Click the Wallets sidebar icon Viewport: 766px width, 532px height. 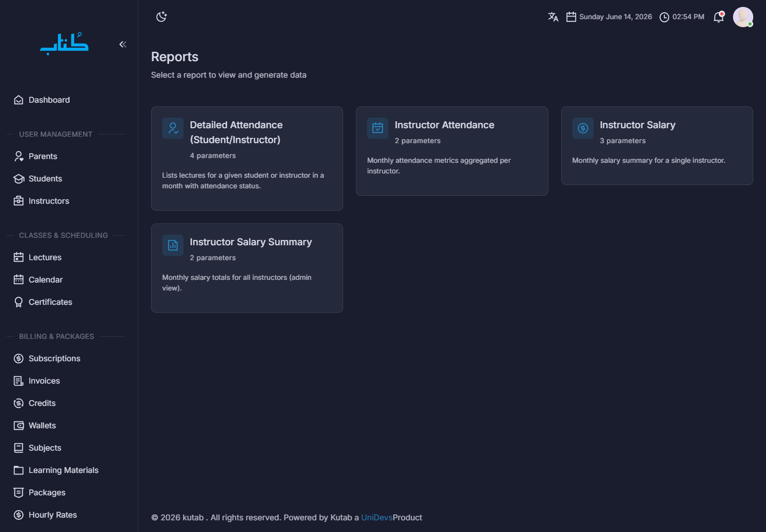click(x=19, y=426)
